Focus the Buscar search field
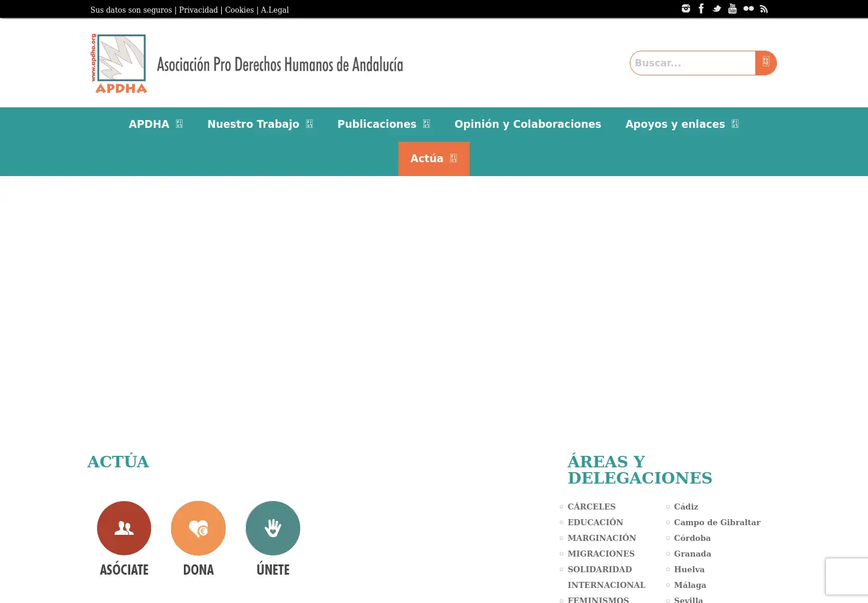868x603 pixels. [693, 63]
